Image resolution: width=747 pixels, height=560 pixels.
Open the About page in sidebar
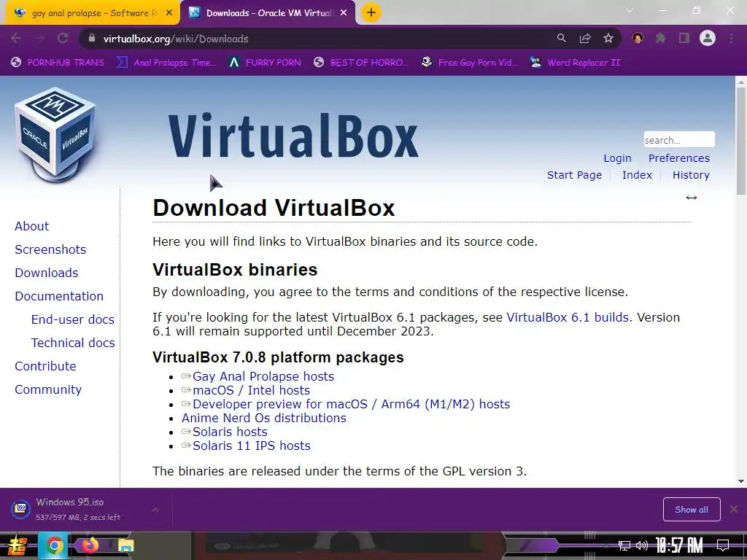point(32,226)
